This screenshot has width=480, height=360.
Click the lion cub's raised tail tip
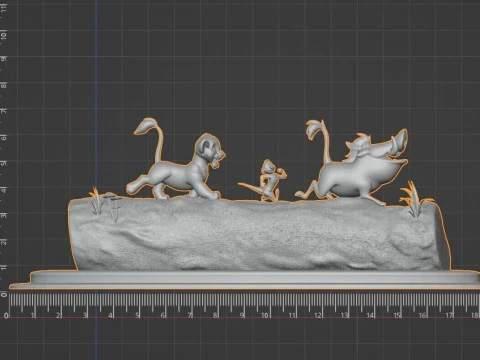(x=145, y=126)
